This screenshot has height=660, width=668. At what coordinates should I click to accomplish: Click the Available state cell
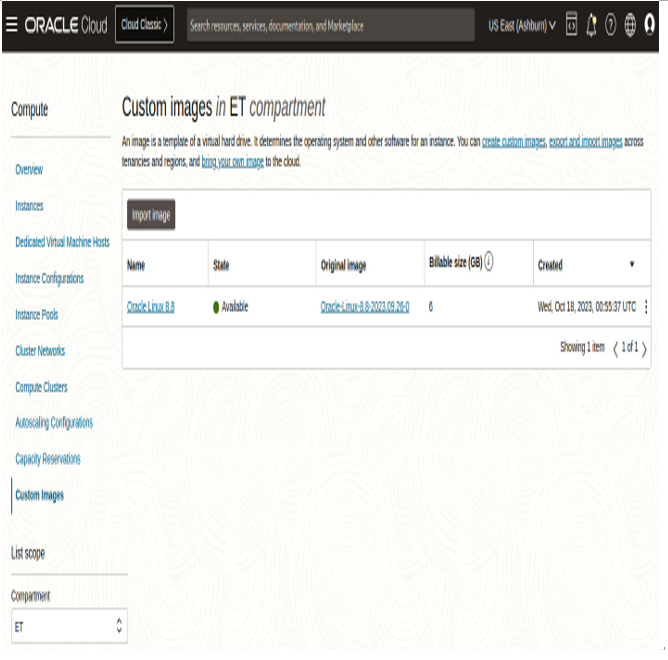230,306
